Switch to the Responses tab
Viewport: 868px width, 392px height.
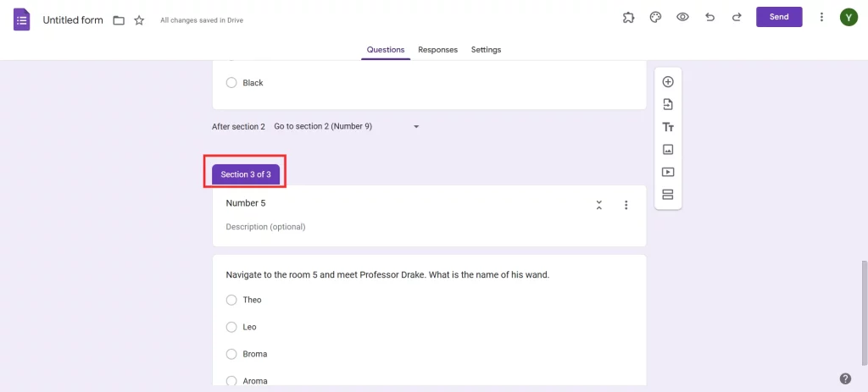point(437,50)
